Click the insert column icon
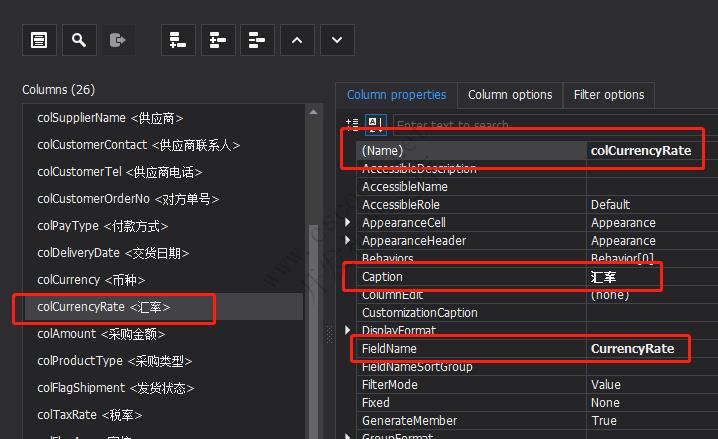This screenshot has height=439, width=718. tap(217, 40)
